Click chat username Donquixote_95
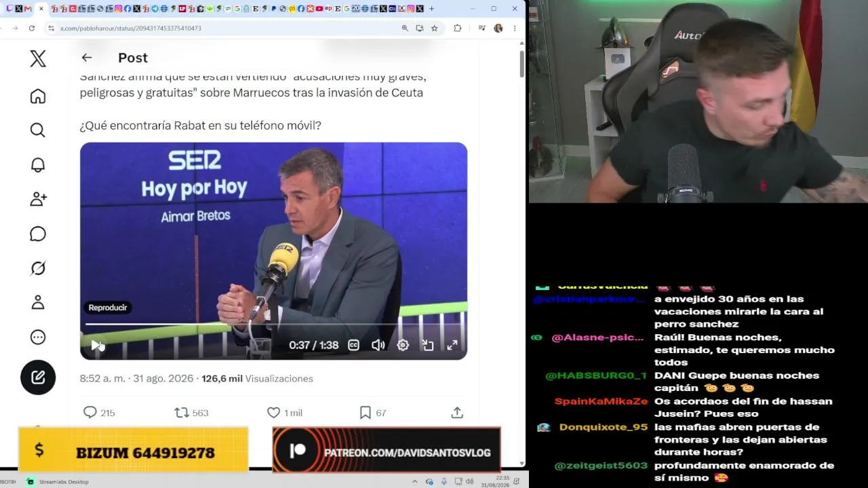868x488 pixels. point(604,427)
